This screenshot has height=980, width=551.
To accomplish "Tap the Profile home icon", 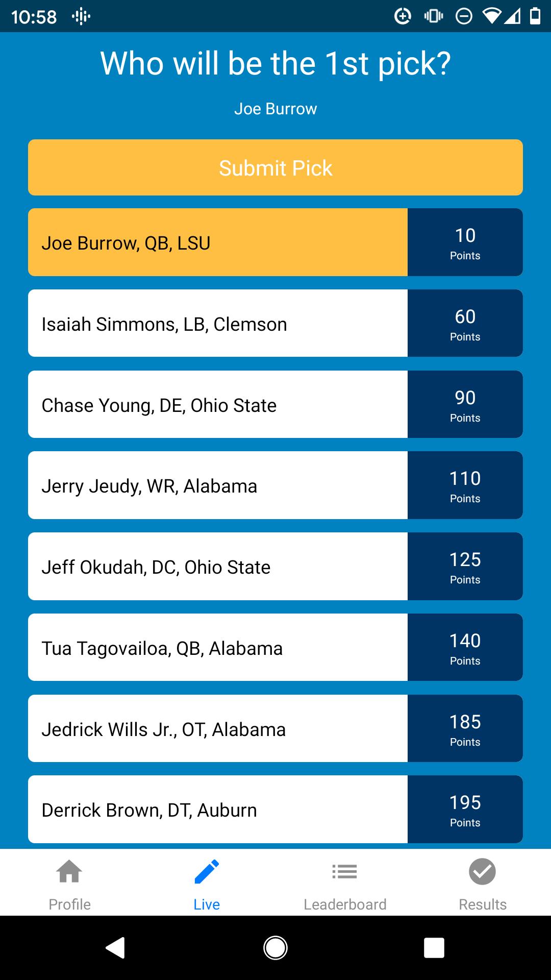I will click(x=69, y=871).
